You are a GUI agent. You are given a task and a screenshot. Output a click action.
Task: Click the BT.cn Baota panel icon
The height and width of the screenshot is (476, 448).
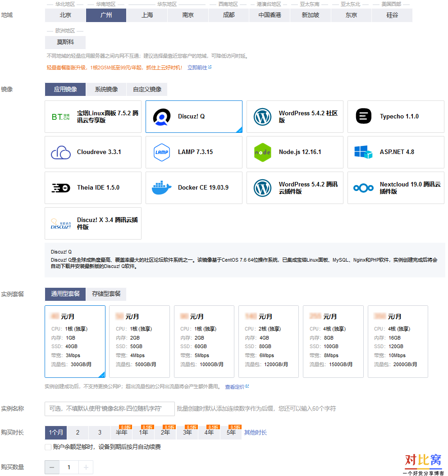[61, 117]
